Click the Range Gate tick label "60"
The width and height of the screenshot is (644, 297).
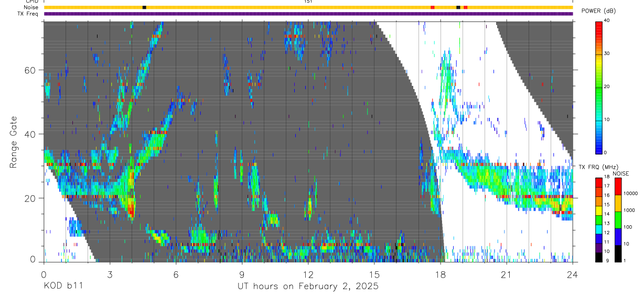pos(30,70)
